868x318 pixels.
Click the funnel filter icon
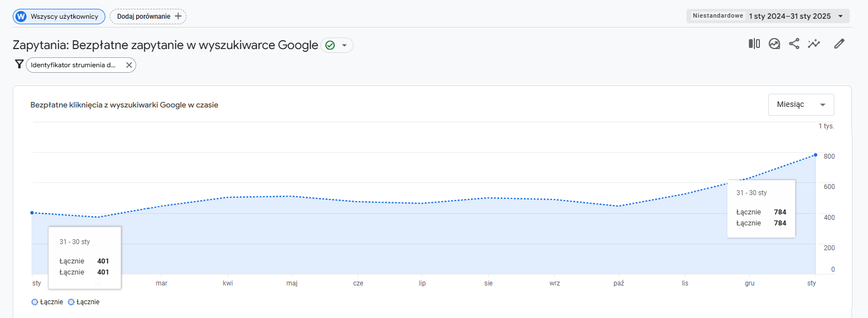click(x=19, y=64)
